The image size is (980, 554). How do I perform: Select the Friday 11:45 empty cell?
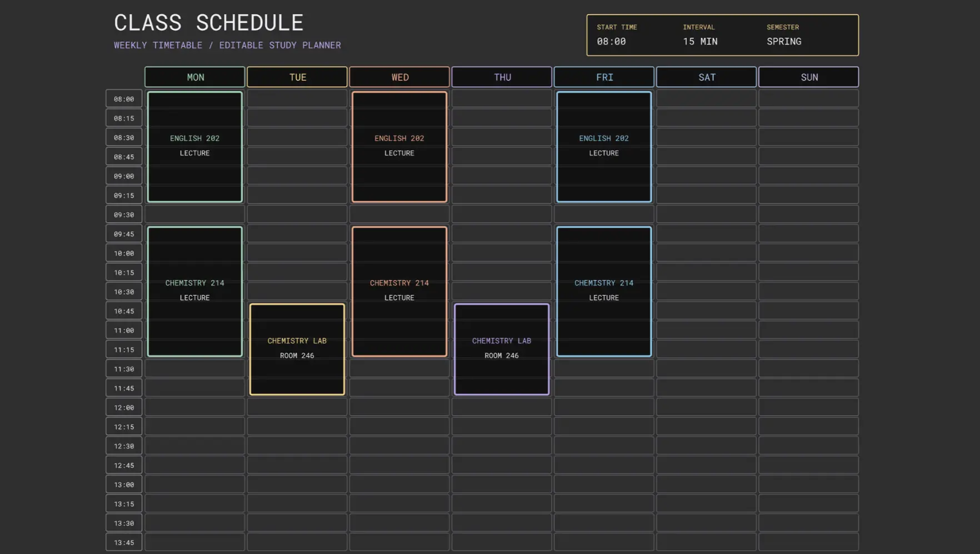point(604,388)
